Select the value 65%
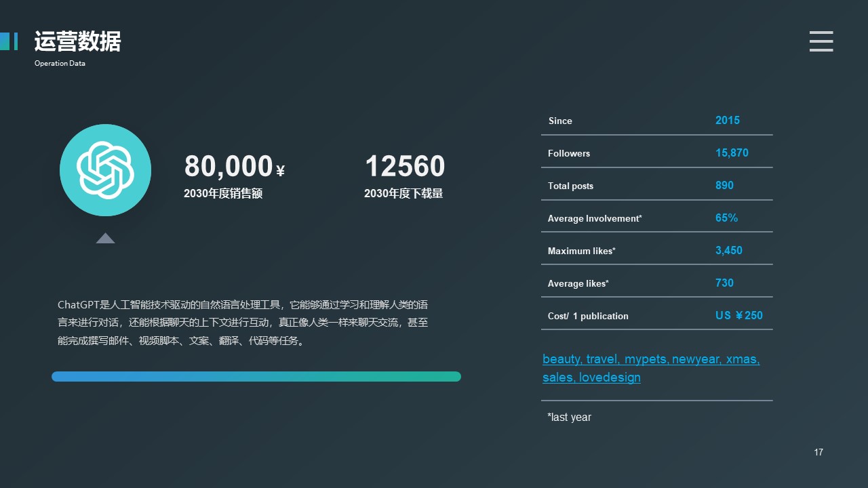Image resolution: width=868 pixels, height=488 pixels. click(x=726, y=218)
